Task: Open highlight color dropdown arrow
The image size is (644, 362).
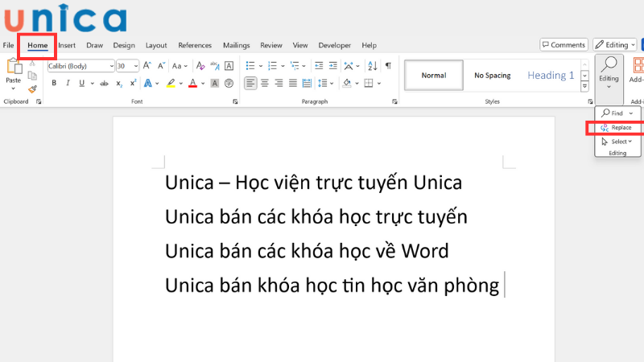Action: click(180, 84)
